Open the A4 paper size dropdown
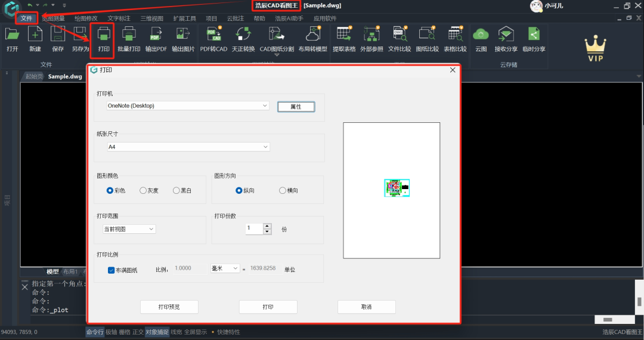 click(x=188, y=147)
